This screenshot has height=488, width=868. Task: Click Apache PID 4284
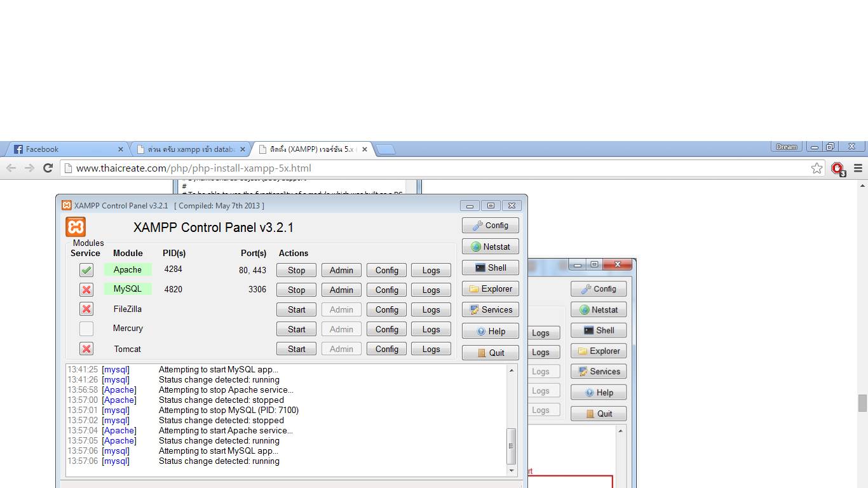pos(173,269)
